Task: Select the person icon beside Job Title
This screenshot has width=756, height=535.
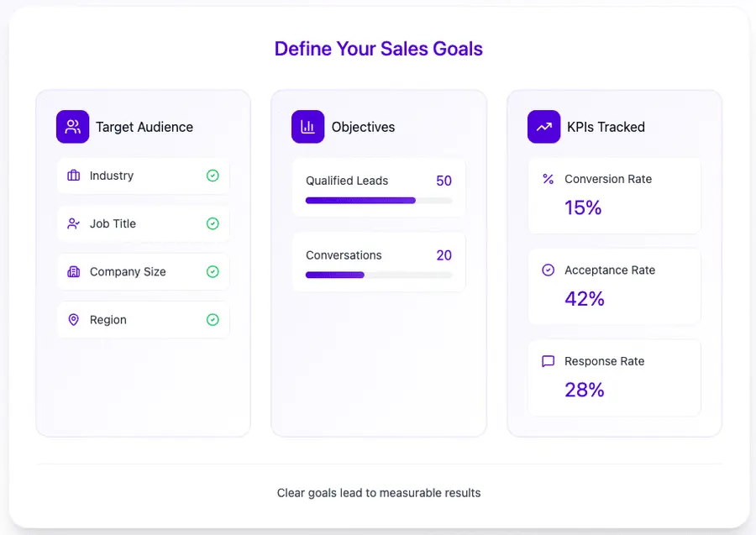Action: tap(74, 223)
